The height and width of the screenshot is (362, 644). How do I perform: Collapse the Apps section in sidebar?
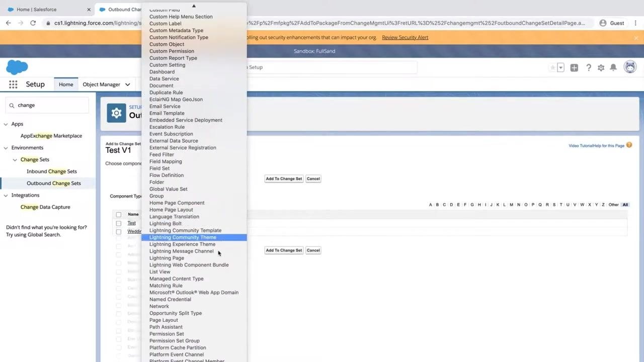click(6, 124)
